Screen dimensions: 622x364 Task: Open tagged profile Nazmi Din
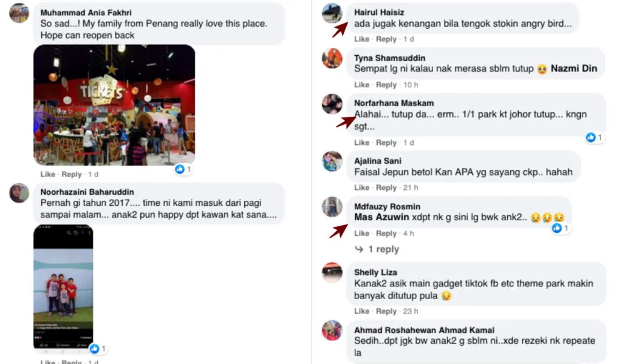573,69
